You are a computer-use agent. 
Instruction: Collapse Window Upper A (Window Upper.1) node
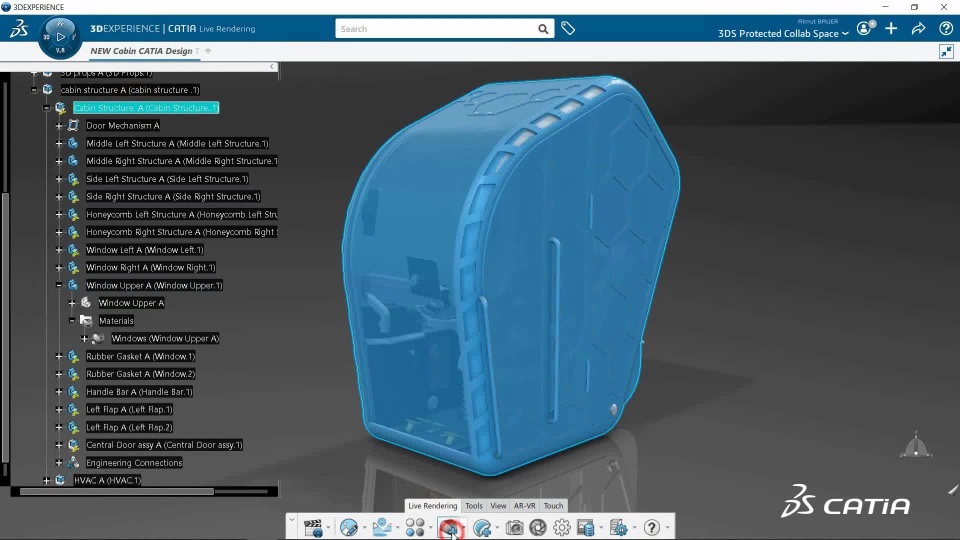click(x=59, y=285)
